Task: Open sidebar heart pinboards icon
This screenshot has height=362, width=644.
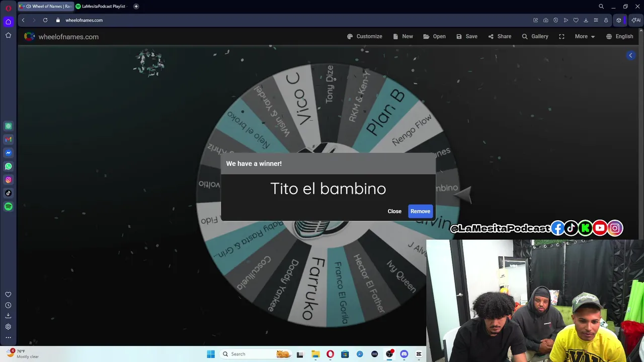Action: 8,295
